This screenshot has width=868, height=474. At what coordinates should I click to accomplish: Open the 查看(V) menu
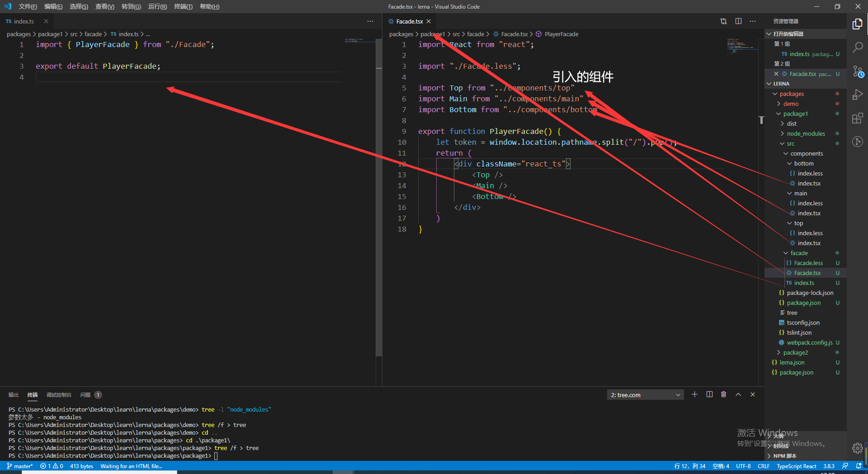click(x=105, y=6)
